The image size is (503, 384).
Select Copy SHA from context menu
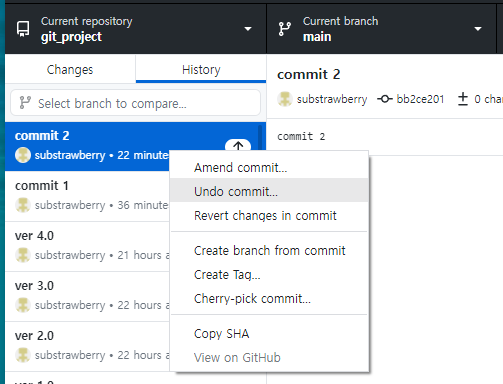click(269, 334)
